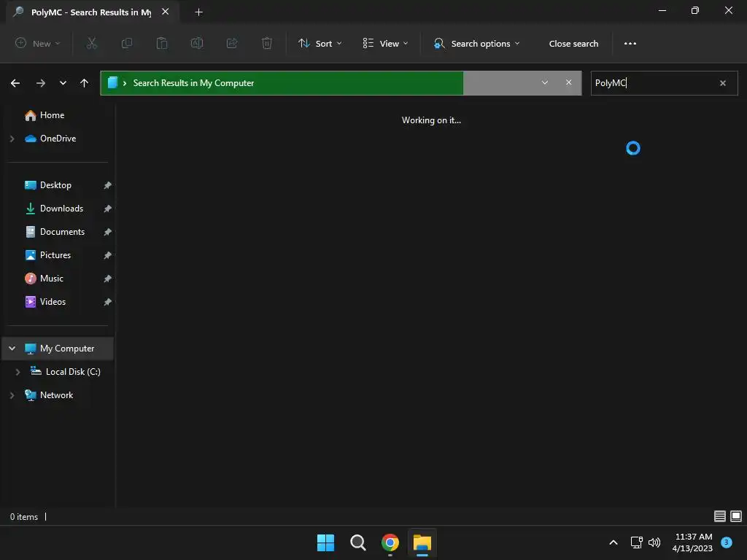Screen dimensions: 747x560
Task: Expand the Network tree node
Action: pos(12,395)
